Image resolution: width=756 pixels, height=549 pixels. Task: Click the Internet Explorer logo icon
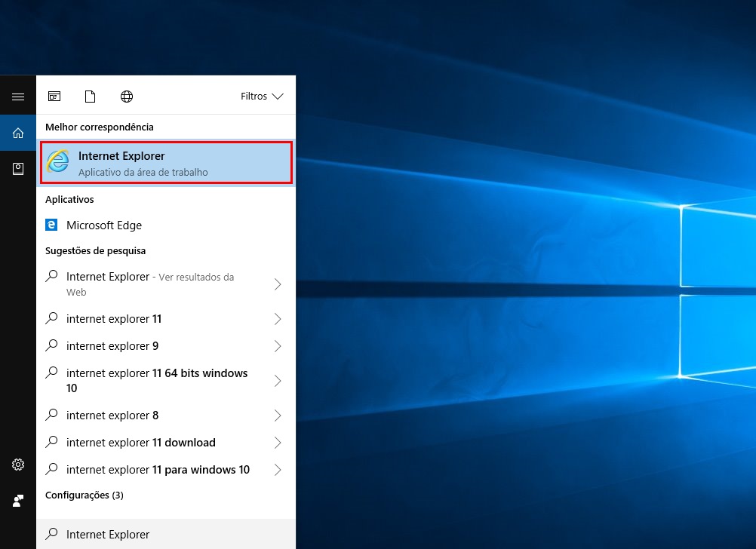[x=58, y=161]
